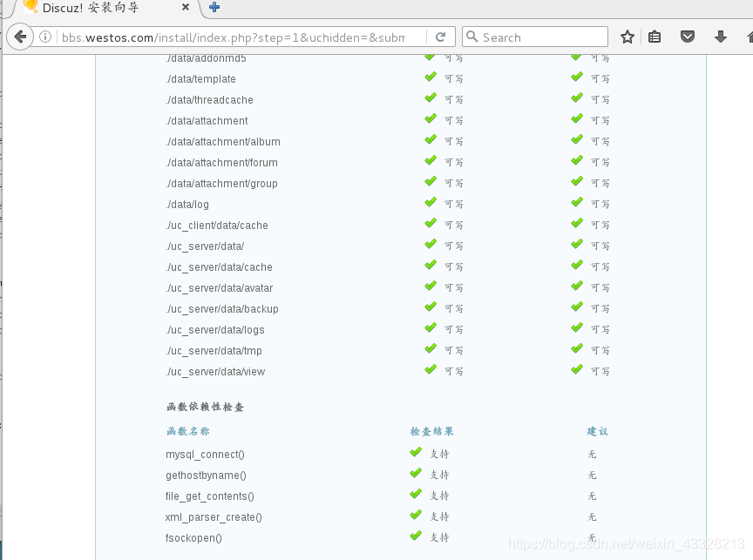
Task: Click the green check for gethostbyname()
Action: pos(416,473)
